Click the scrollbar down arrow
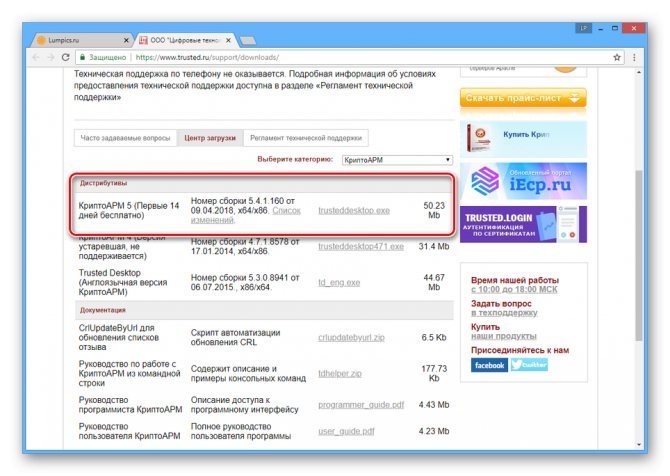This screenshot has width=670, height=476. click(x=639, y=445)
